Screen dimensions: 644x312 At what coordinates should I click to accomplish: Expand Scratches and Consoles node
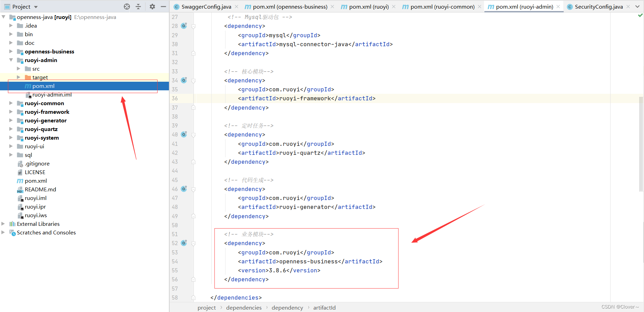(3, 232)
